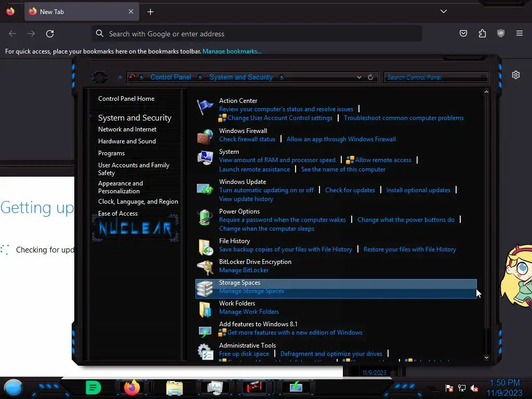The width and height of the screenshot is (532, 399).
Task: Open a new Firefox tab with plus
Action: point(150,12)
